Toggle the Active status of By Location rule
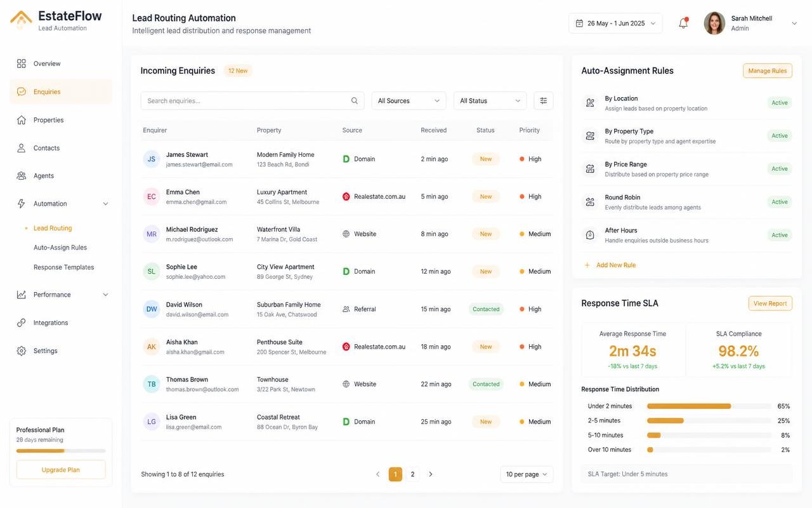The width and height of the screenshot is (812, 508). click(780, 103)
